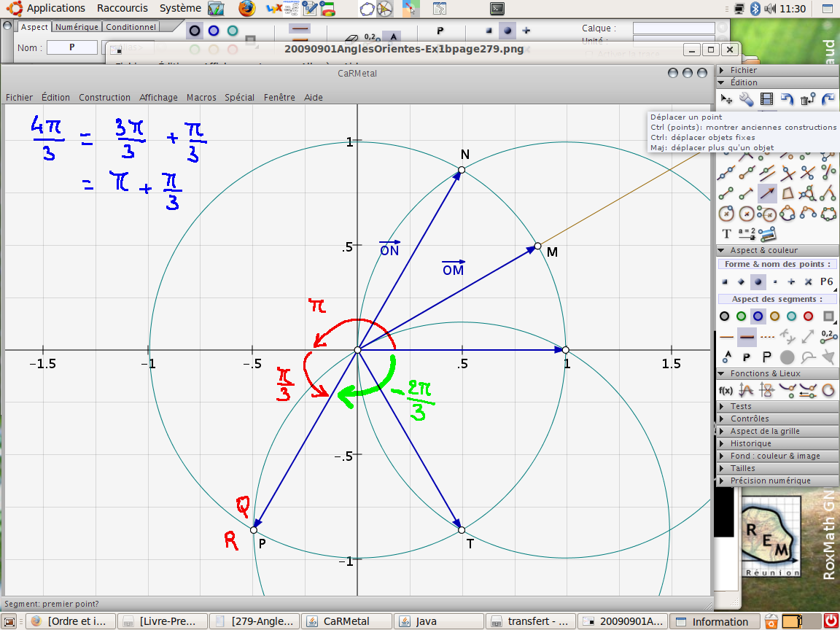Open the Macros menu
The image size is (840, 630).
(x=201, y=97)
